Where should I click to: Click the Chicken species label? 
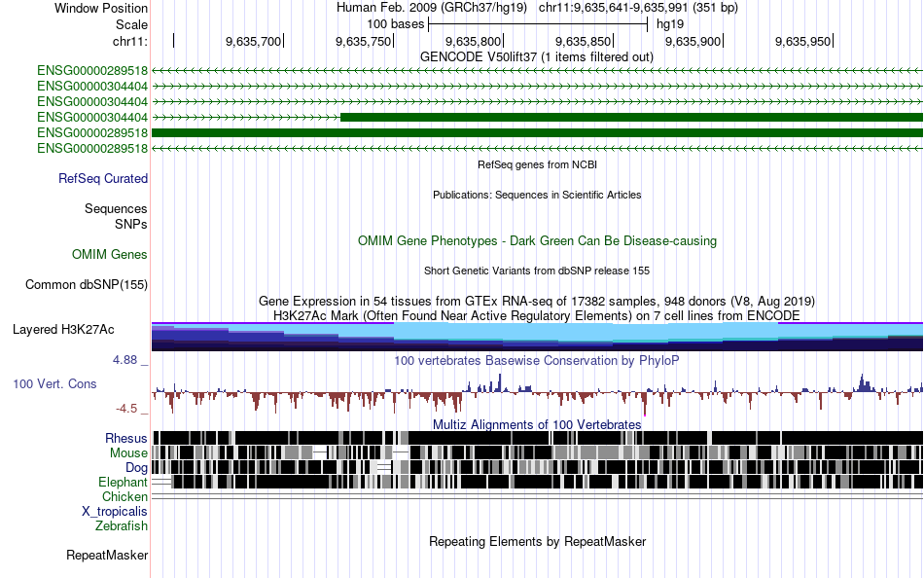124,496
